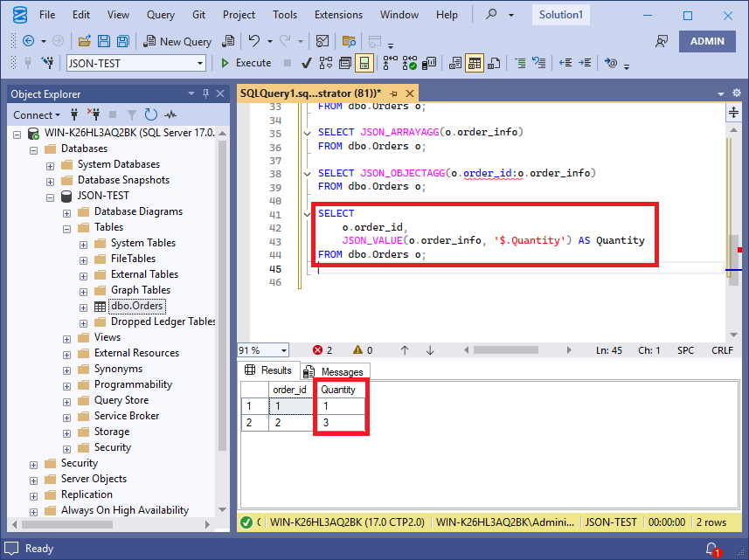The width and height of the screenshot is (749, 560).
Task: Close the Object Explorer panel
Action: pos(220,93)
